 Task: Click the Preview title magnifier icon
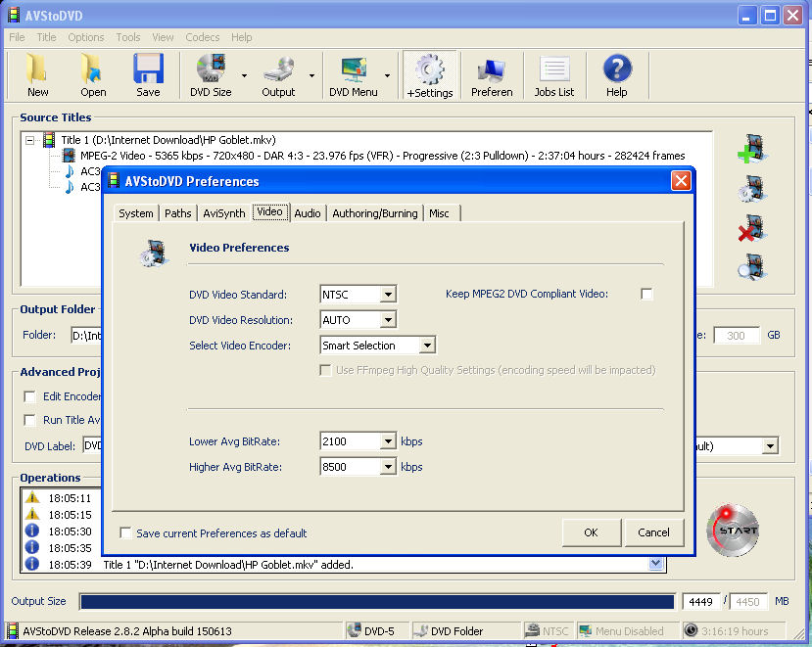752,267
